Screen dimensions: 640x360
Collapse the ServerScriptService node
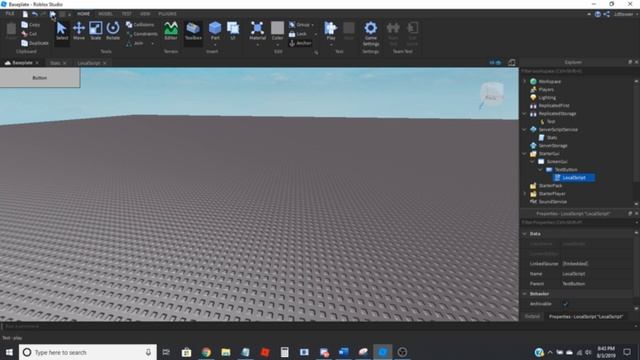point(524,129)
